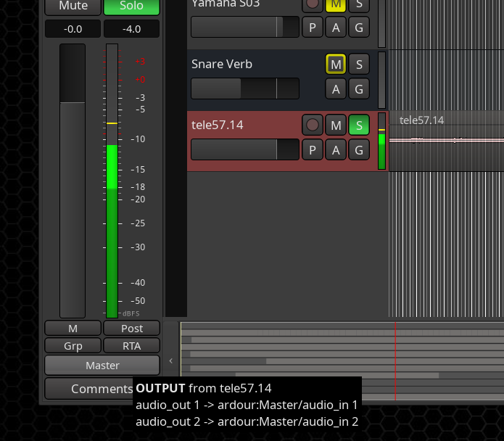Open the Post metering point dropdown

[131, 329]
